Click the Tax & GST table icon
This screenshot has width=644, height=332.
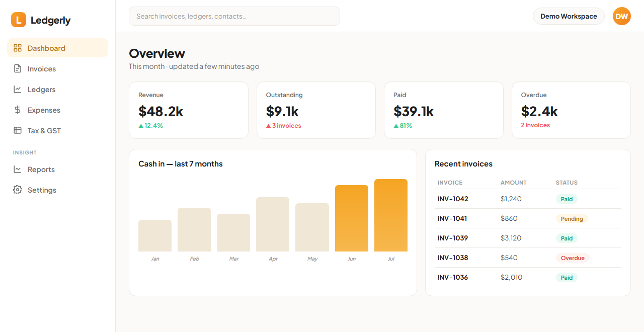(18, 130)
